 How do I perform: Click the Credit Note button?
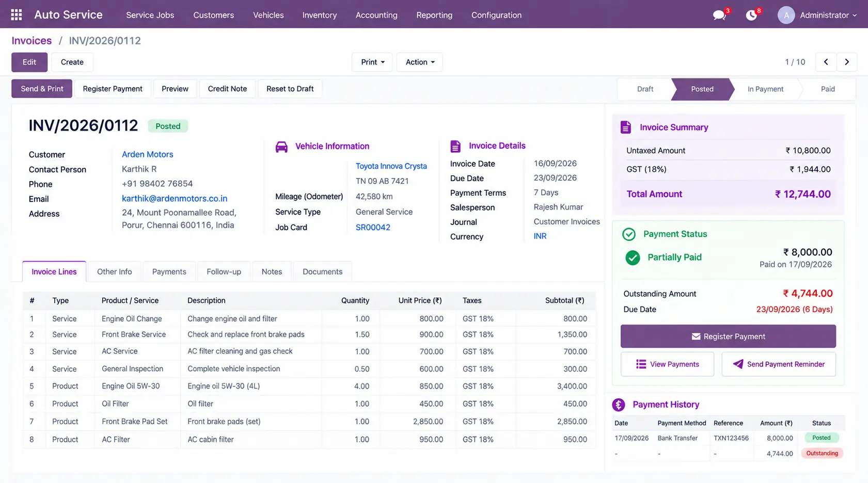click(x=227, y=89)
